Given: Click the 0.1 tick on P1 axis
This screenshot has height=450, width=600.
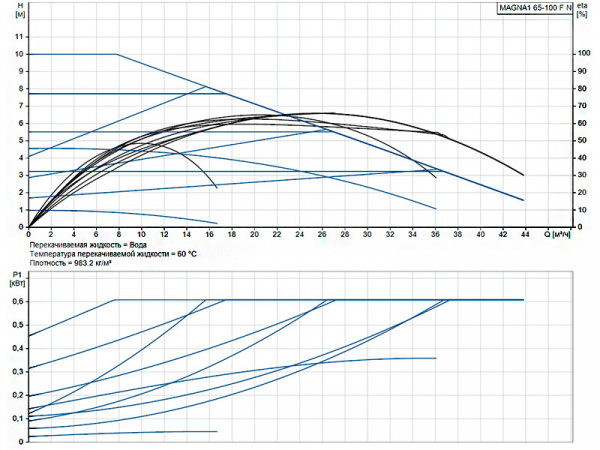Looking at the screenshot, I should click(x=17, y=418).
